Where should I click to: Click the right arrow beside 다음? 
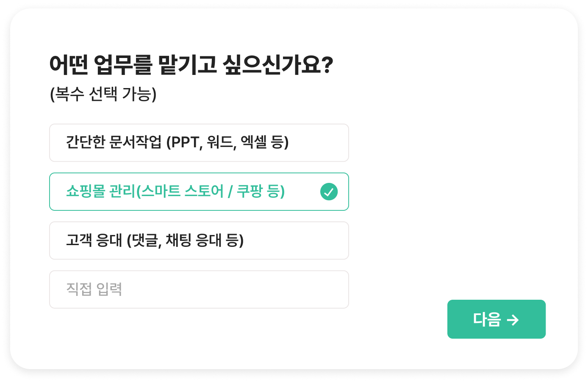[513, 320]
